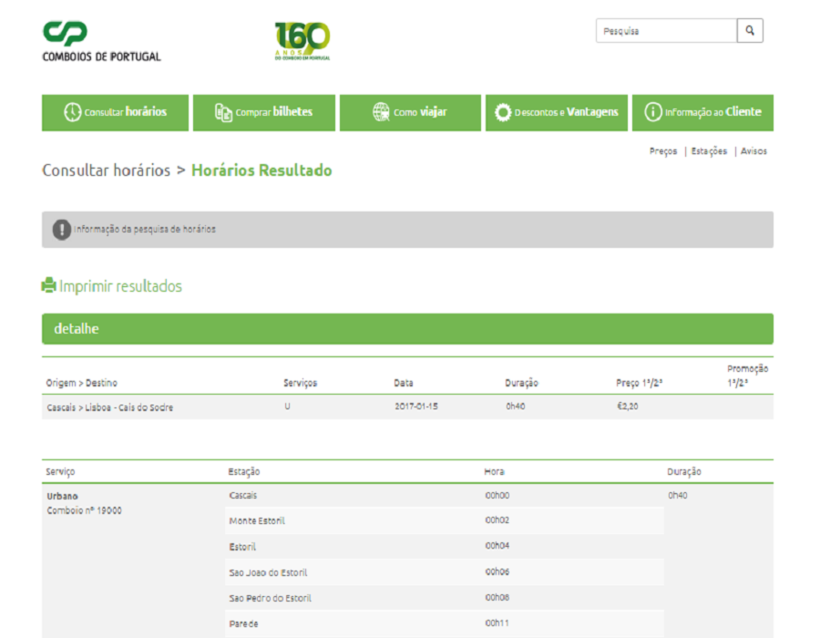This screenshot has width=820, height=638.
Task: Click the clock icon in Consultar horários
Action: (72, 112)
